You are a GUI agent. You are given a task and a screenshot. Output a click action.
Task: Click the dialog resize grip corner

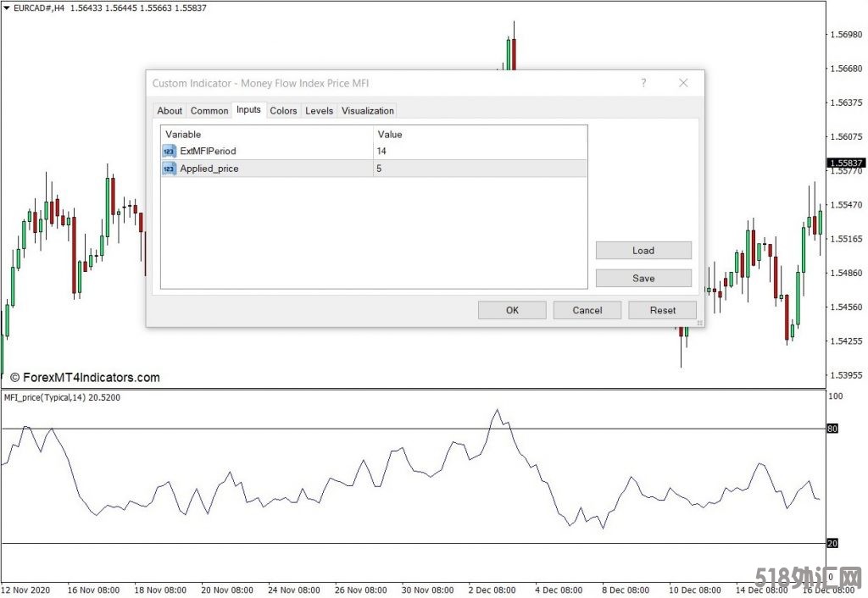point(699,323)
